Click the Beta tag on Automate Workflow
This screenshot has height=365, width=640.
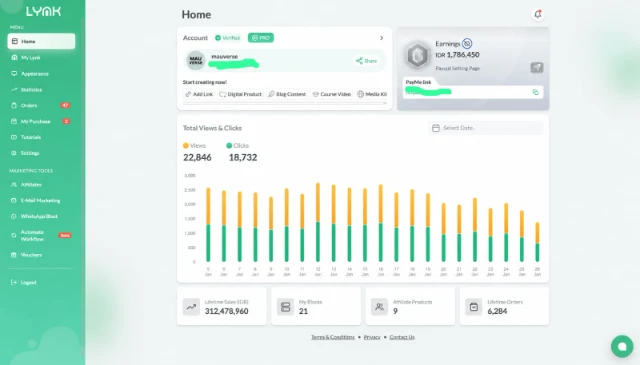tap(65, 235)
